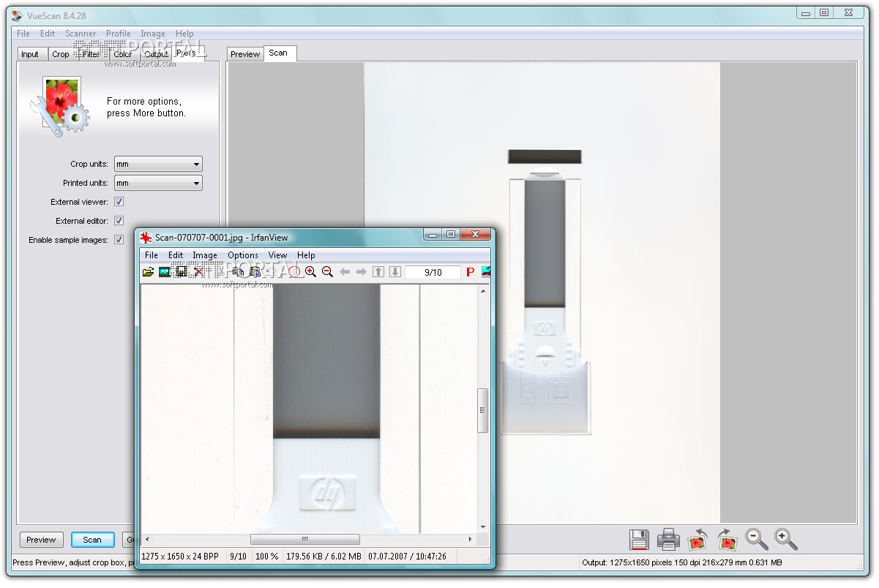Uncheck the External editor checkbox
Image resolution: width=879 pixels, height=588 pixels.
click(119, 221)
